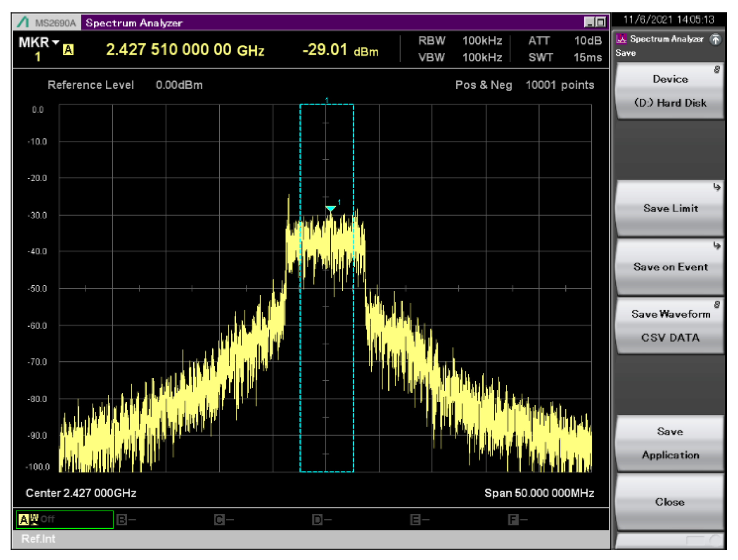The height and width of the screenshot is (560, 738).
Task: Click Ref.Int status text
Action: pyautogui.click(x=38, y=539)
